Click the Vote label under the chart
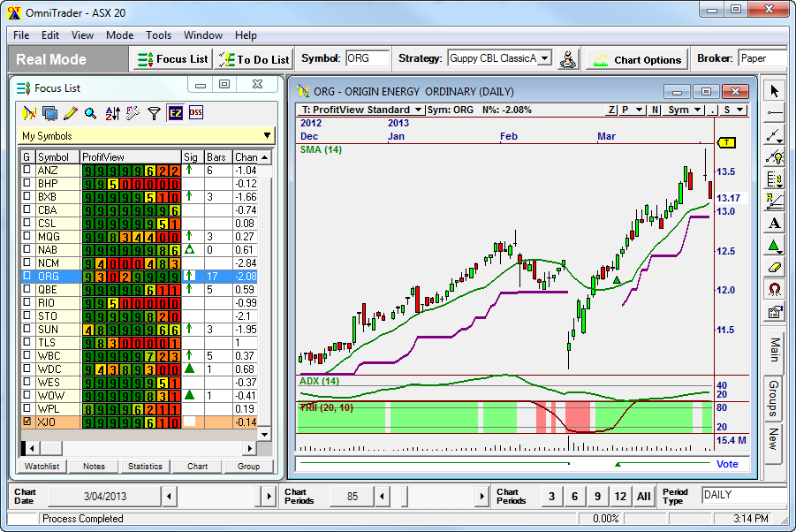This screenshot has width=796, height=532. coord(727,464)
